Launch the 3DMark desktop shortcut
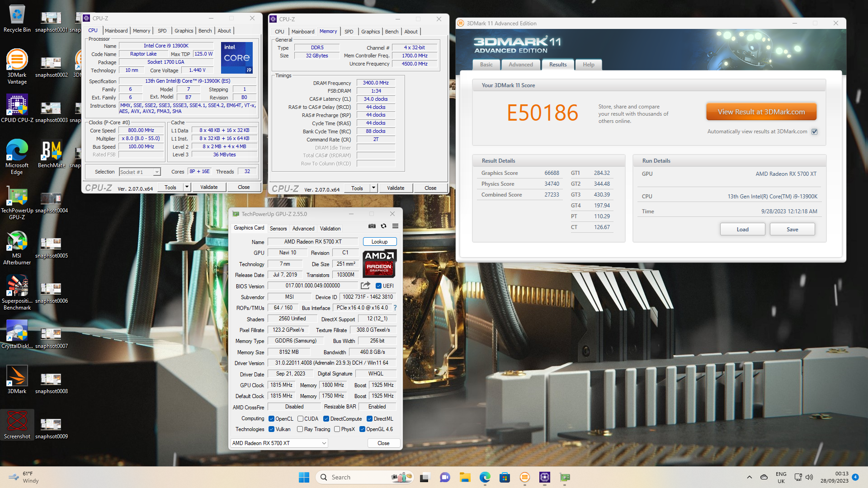Screen dimensions: 868x488 point(17,380)
